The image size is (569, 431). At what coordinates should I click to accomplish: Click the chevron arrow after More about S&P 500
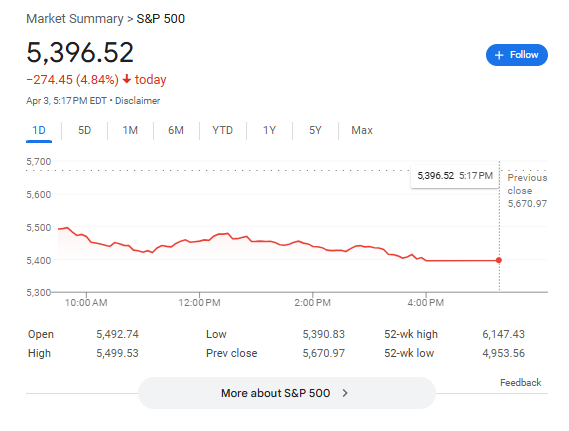pos(345,393)
